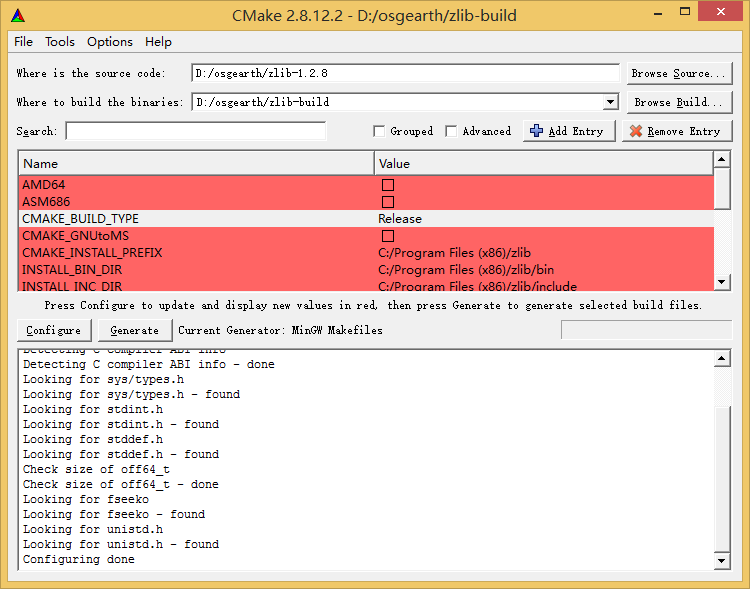This screenshot has width=750, height=589.
Task: Open the Tools menu
Action: (60, 42)
